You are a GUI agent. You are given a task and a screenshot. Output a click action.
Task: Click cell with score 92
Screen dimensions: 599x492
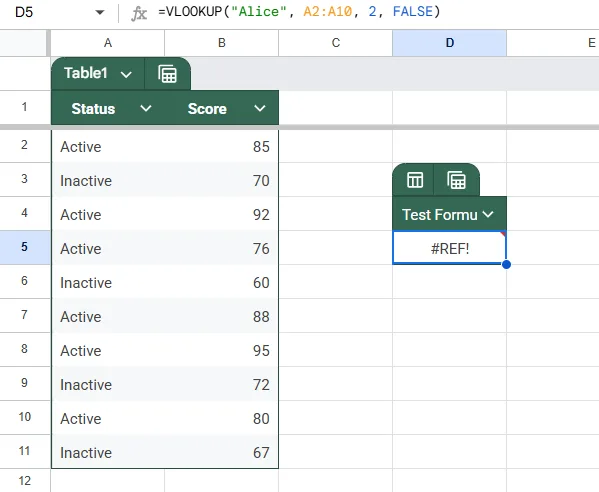click(222, 214)
